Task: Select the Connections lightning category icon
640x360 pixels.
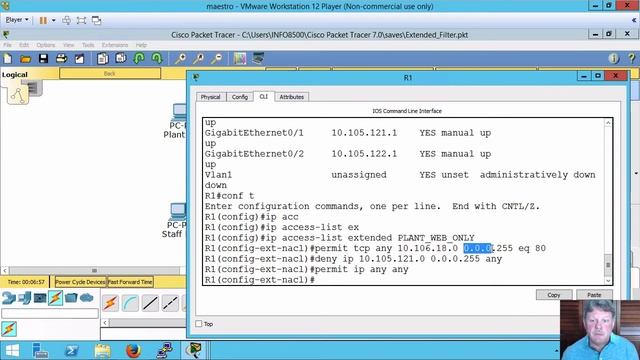Action: (56, 298)
